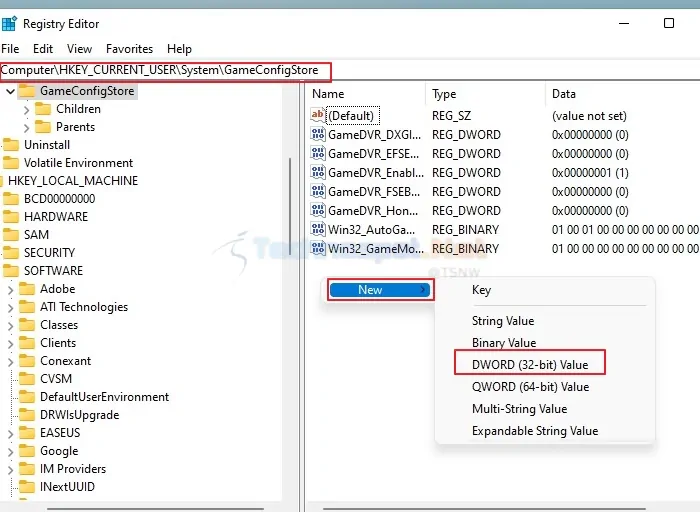Open the New submenu in context menu
The width and height of the screenshot is (700, 512).
380,290
